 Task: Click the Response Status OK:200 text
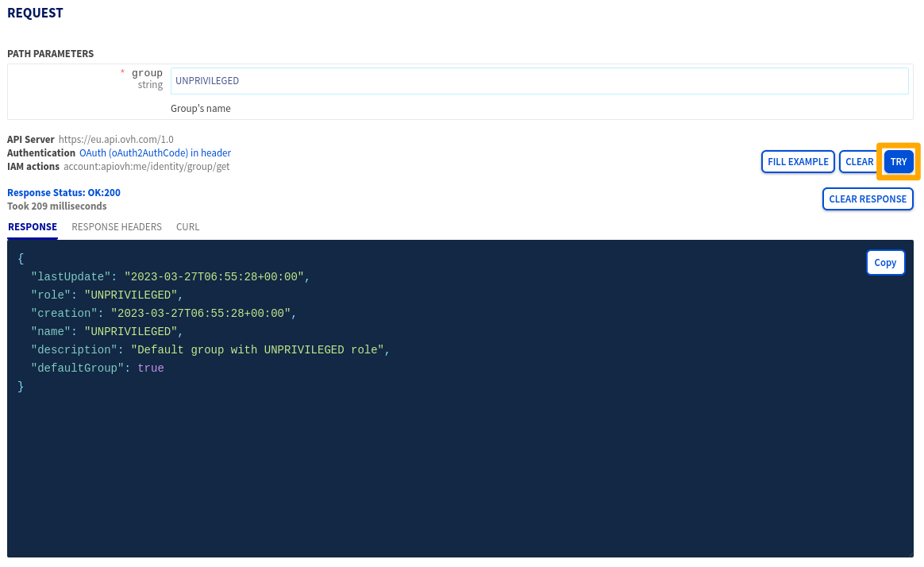pyautogui.click(x=64, y=193)
